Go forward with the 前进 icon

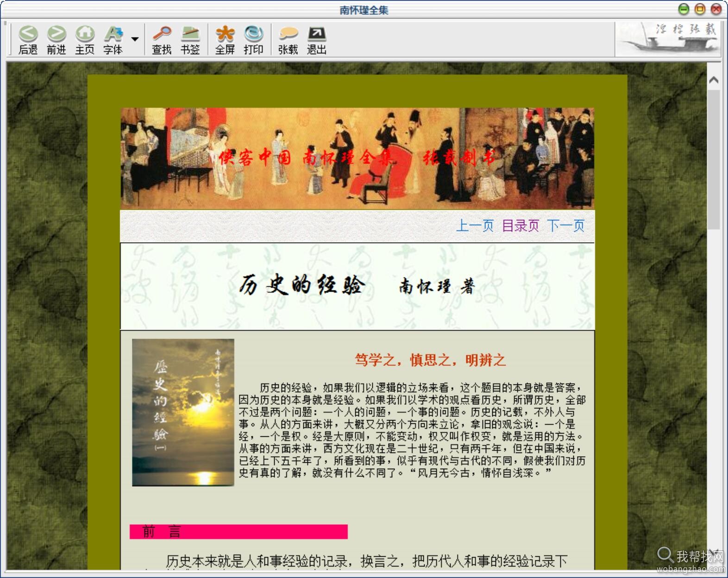pyautogui.click(x=56, y=40)
